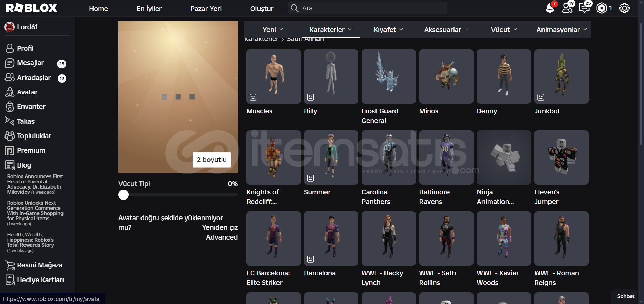Image resolution: width=644 pixels, height=304 pixels.
Task: Expand the Yeni dropdown tab
Action: point(273,30)
